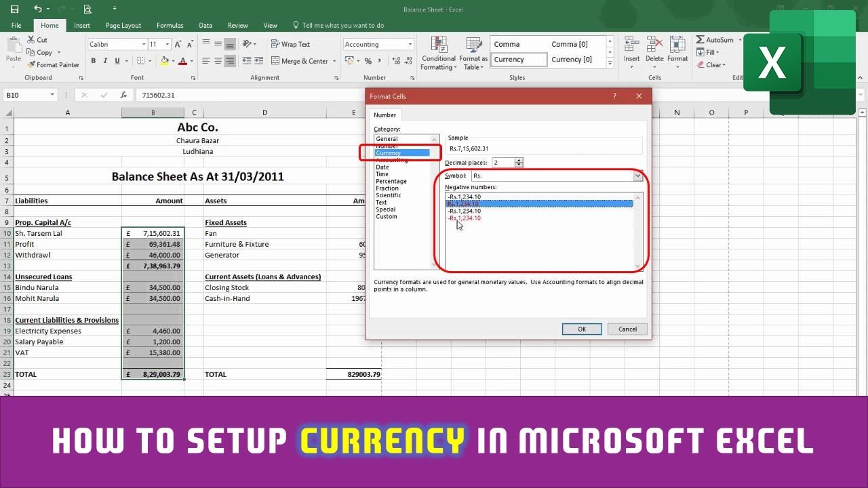Click the Insert Function fx icon
The height and width of the screenshot is (488, 868).
tap(123, 95)
